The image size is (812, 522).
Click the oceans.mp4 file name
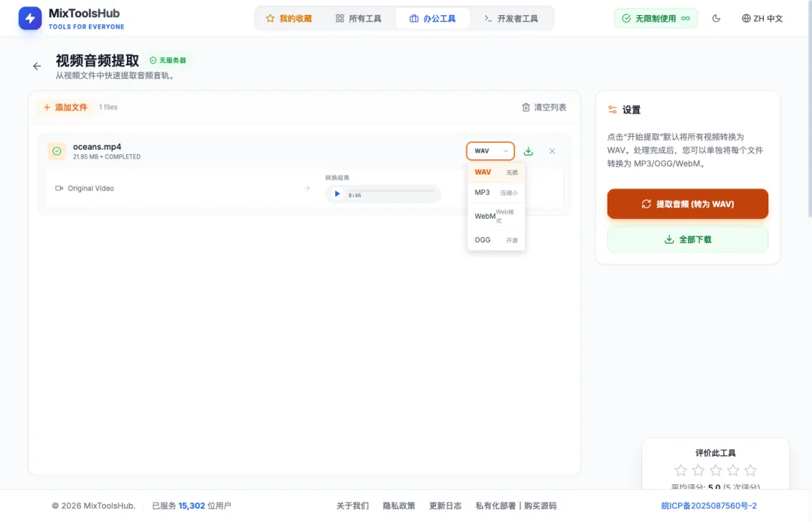[97, 147]
